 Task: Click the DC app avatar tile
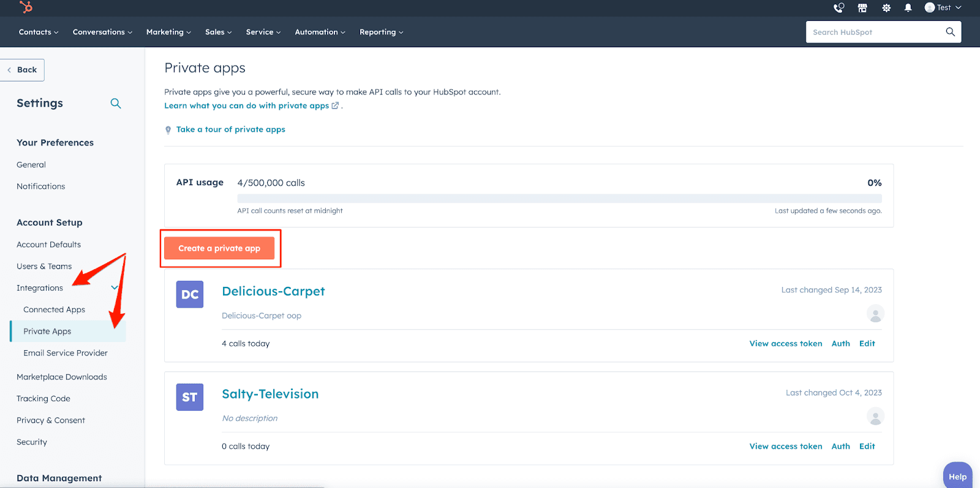point(190,294)
